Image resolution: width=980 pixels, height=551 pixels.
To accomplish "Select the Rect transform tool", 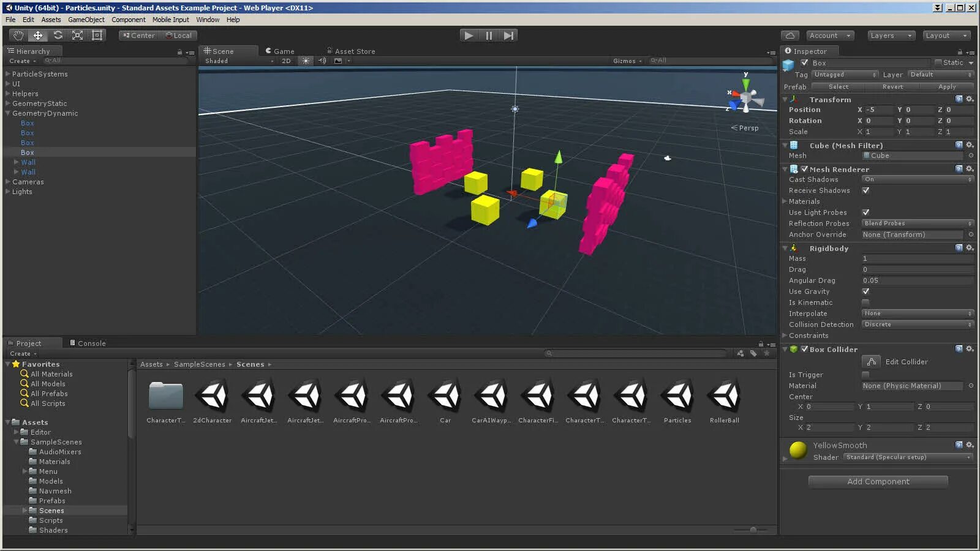I will [97, 36].
